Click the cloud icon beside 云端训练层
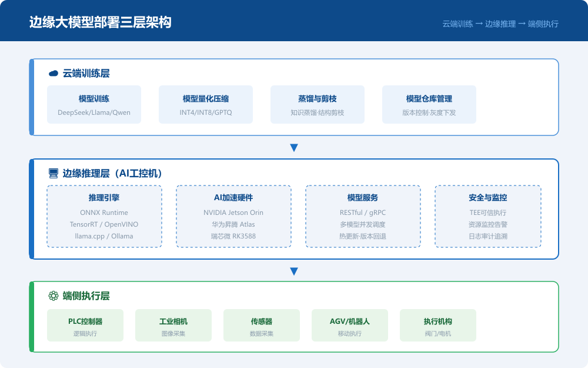 click(52, 74)
